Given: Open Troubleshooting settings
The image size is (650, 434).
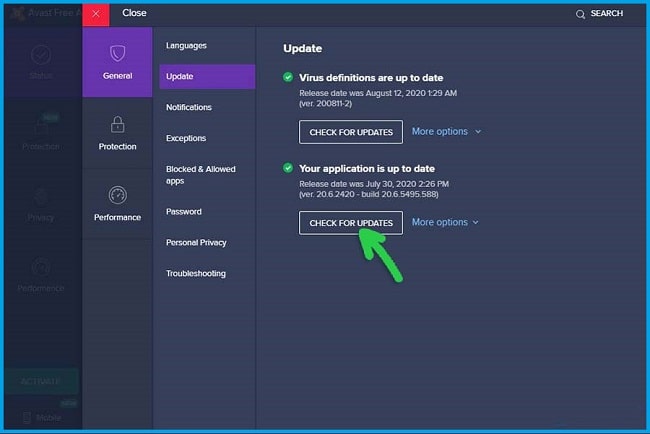Looking at the screenshot, I should 196,274.
